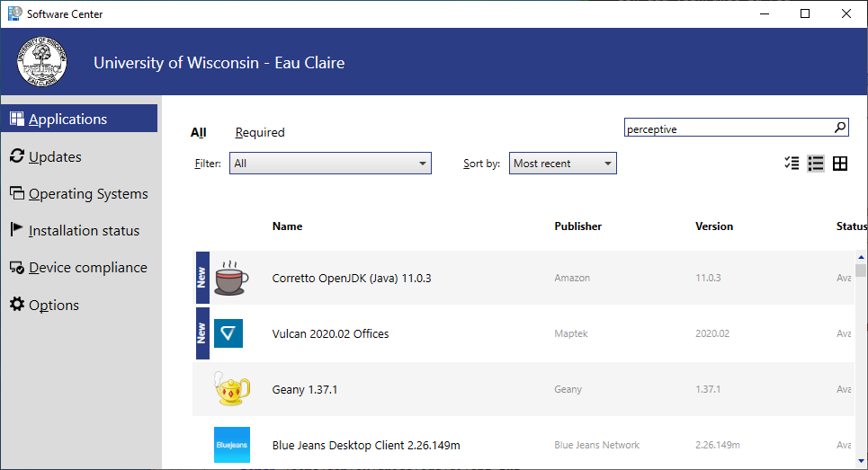Show the Required applications tab
Screen dimensions: 868x470
tap(260, 132)
